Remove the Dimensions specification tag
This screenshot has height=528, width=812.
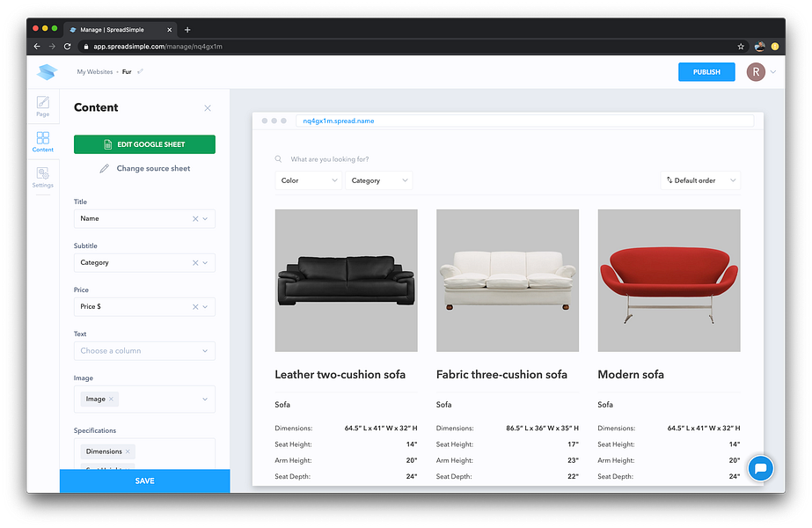tap(128, 451)
